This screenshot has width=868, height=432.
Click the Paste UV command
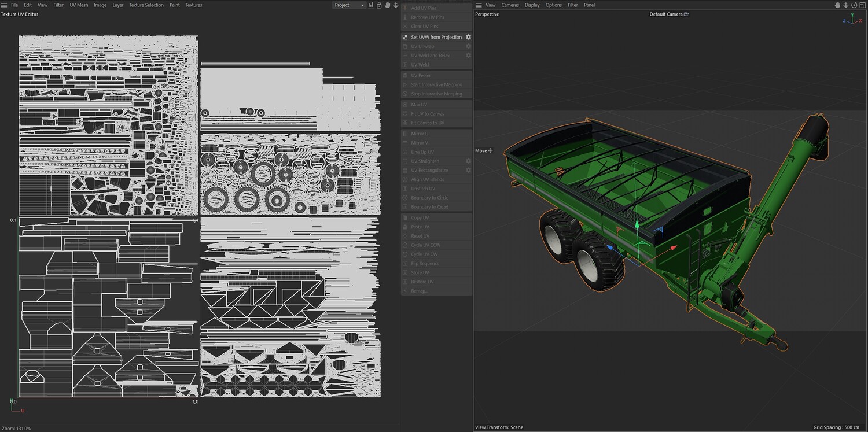pos(437,227)
